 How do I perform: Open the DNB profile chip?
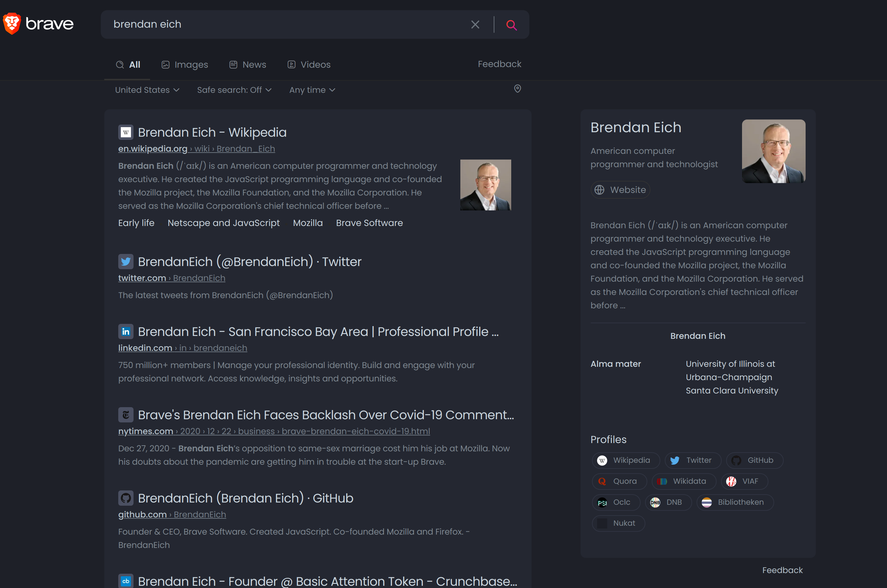pos(668,503)
